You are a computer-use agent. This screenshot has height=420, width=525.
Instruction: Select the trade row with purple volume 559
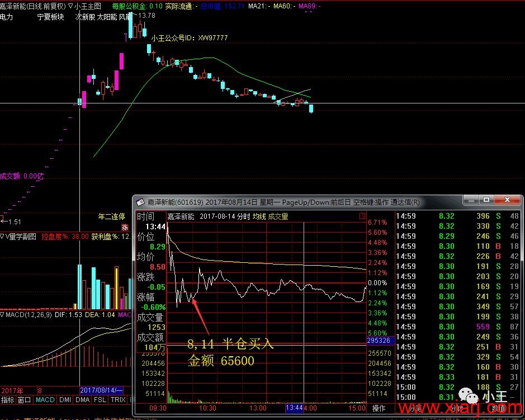[x=457, y=327]
